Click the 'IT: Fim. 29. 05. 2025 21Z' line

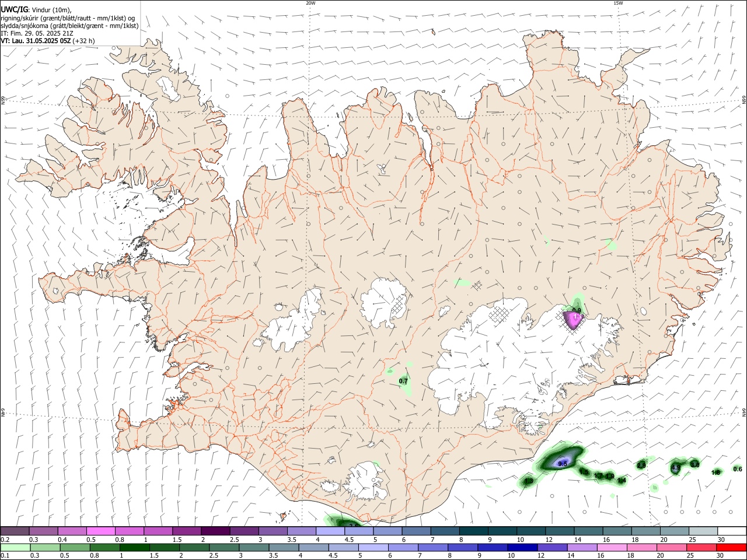coord(37,33)
